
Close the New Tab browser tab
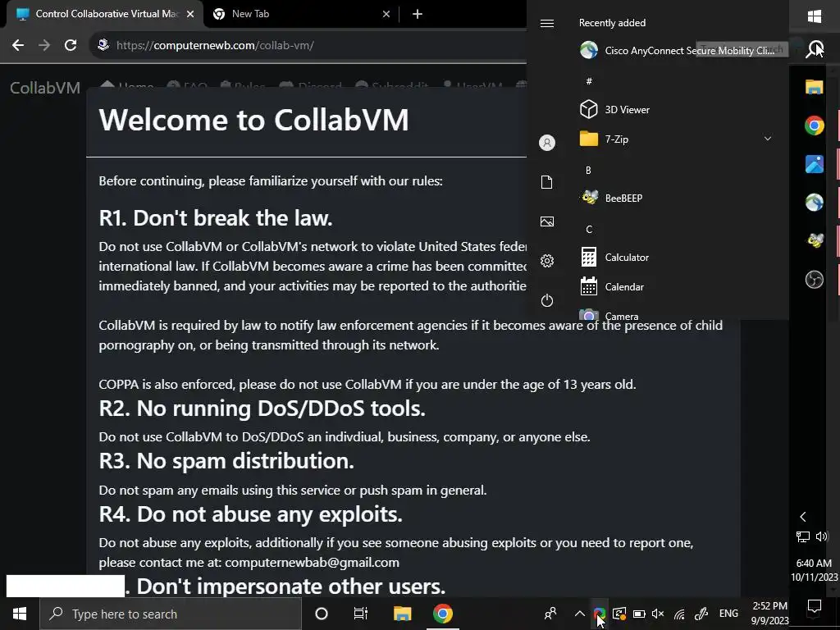[x=386, y=15]
